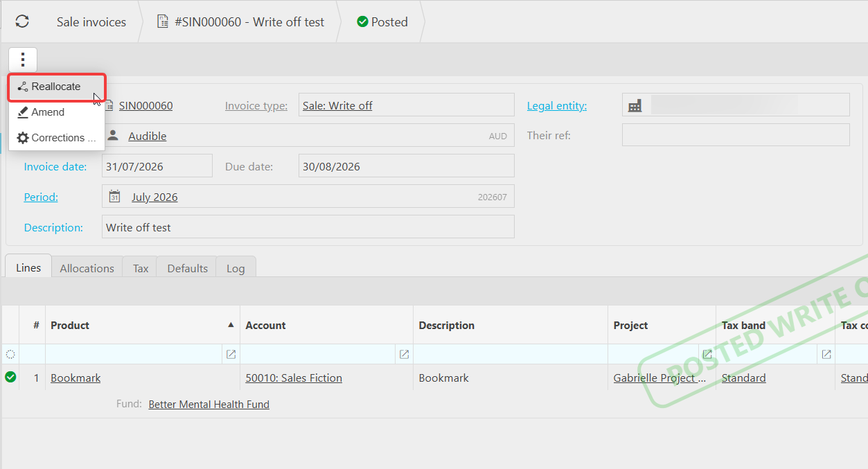Click the Sale: Write off invoice type field
The width and height of the screenshot is (868, 469).
coord(407,105)
